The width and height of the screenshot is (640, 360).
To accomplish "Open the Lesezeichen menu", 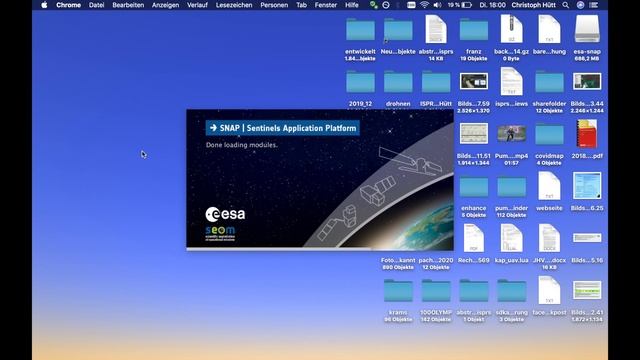I will pos(234,5).
